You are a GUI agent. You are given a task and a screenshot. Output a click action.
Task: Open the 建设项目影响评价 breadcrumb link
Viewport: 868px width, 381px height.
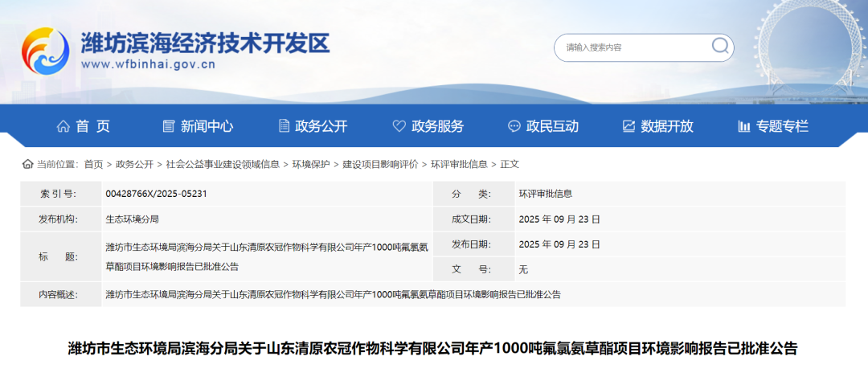[x=380, y=164]
